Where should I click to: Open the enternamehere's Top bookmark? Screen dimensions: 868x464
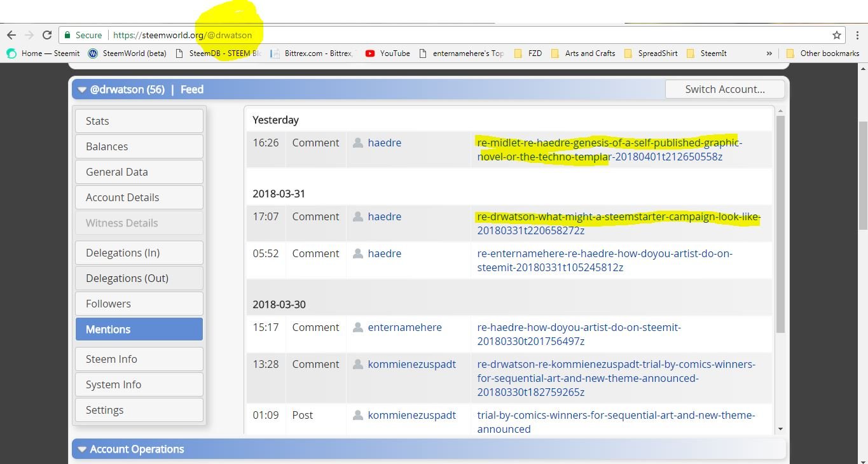click(x=462, y=53)
